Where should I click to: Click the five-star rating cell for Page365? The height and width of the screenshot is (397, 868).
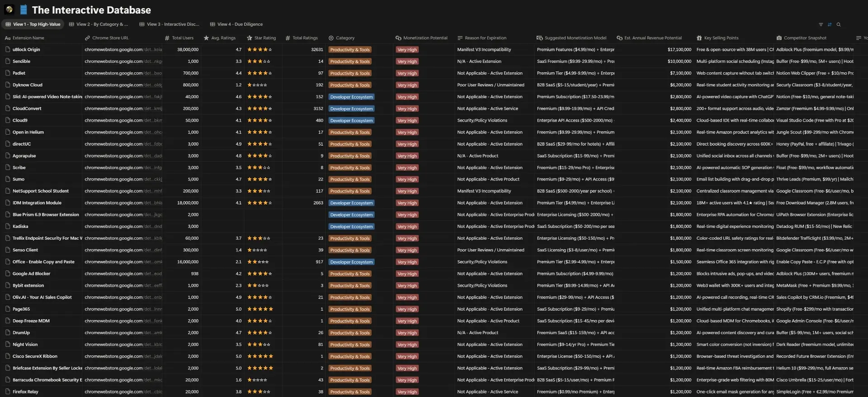pos(260,309)
